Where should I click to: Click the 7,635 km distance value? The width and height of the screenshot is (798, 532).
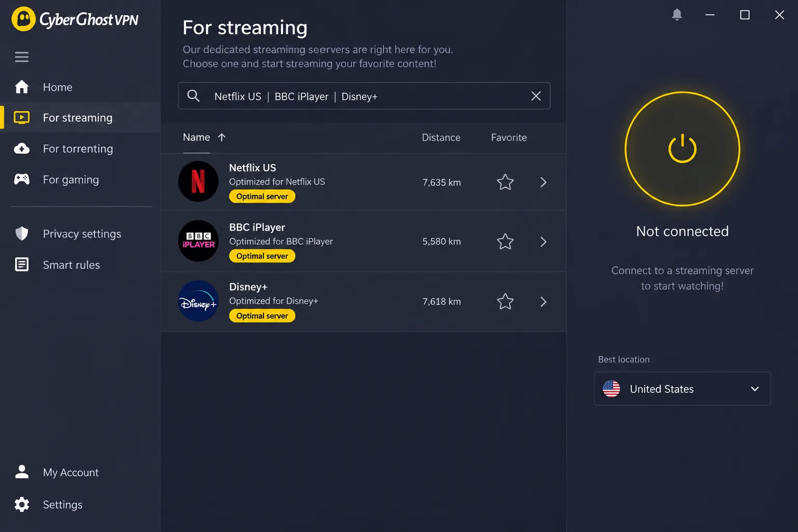442,182
